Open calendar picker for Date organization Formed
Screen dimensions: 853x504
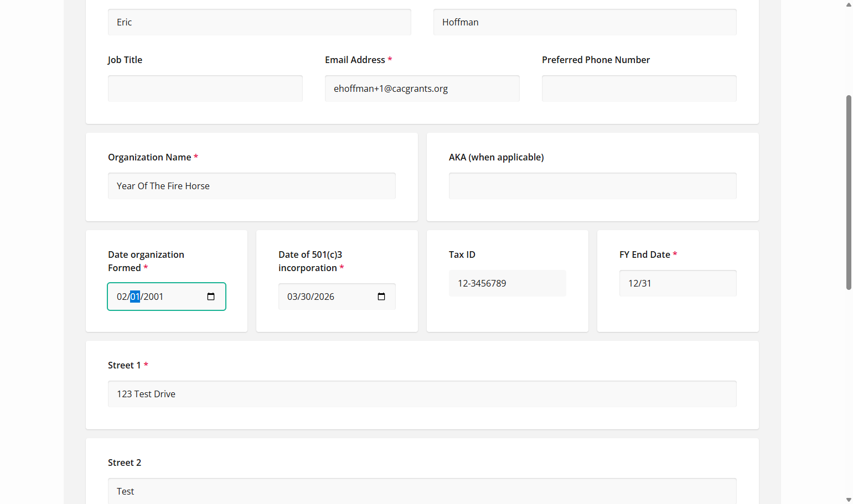pyautogui.click(x=211, y=297)
